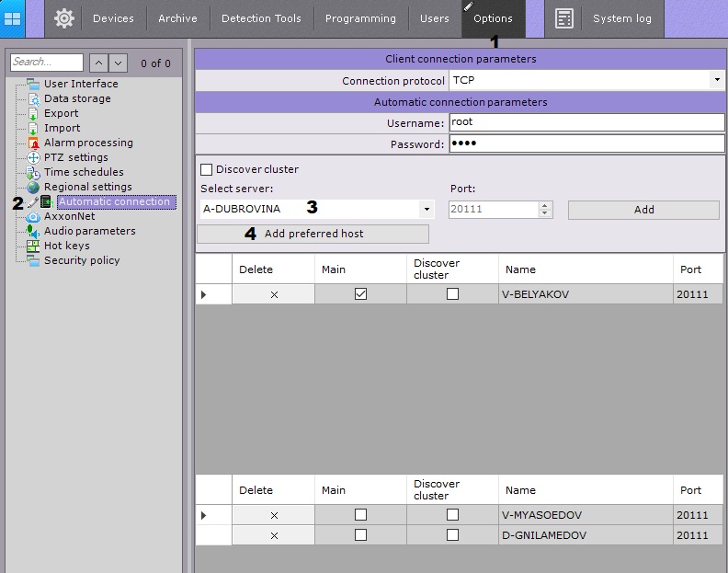Screen dimensions: 728x573
Task: Click the Audio parameters speaker icon
Action: click(34, 231)
